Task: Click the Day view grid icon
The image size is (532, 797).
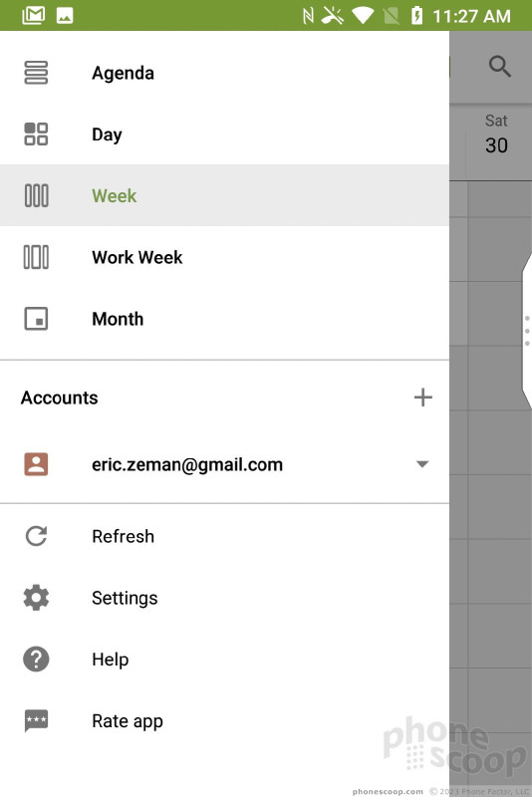Action: coord(36,134)
